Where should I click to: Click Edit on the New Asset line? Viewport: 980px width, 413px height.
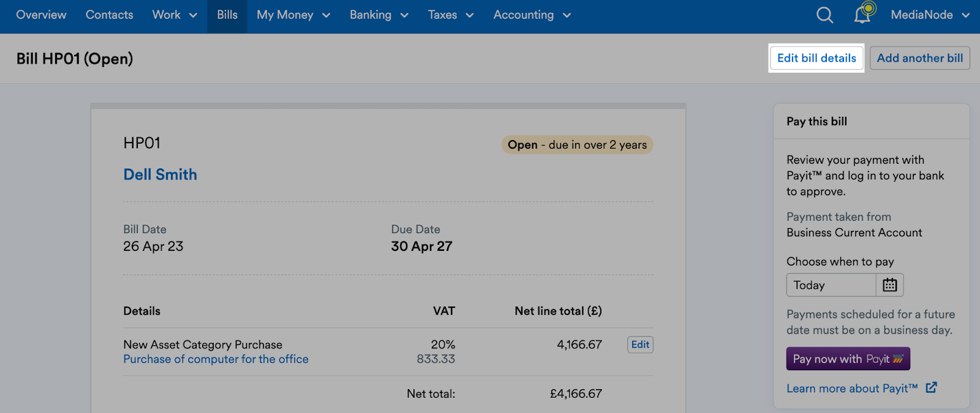(640, 344)
